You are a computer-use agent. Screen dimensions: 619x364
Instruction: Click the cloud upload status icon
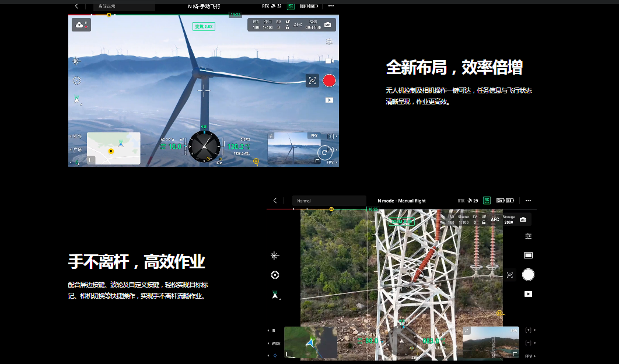coord(81,24)
